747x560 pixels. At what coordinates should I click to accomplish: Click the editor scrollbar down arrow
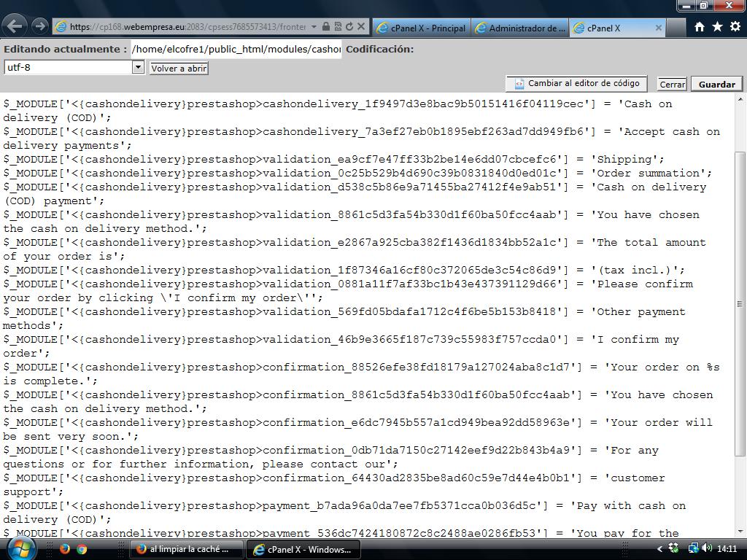click(740, 532)
